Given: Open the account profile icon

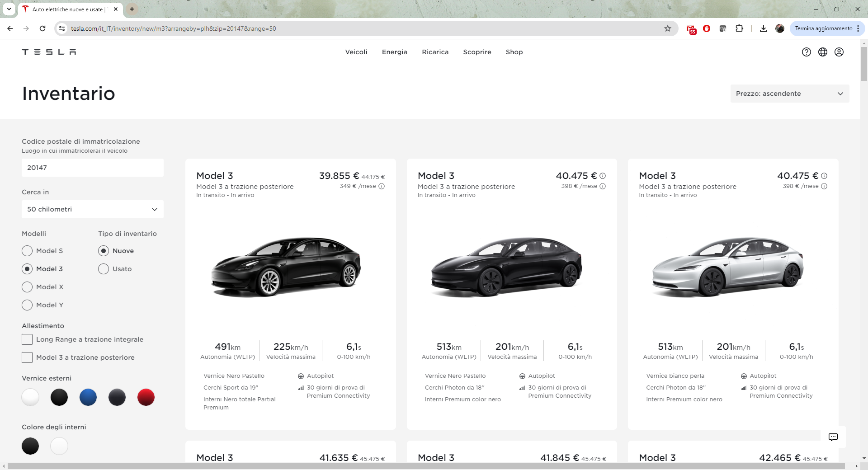Looking at the screenshot, I should click(x=839, y=52).
